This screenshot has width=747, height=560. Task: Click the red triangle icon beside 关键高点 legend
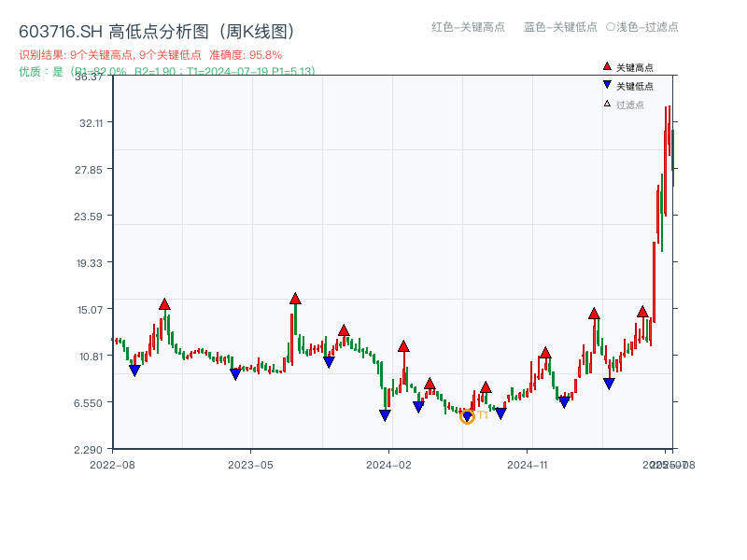pyautogui.click(x=607, y=66)
